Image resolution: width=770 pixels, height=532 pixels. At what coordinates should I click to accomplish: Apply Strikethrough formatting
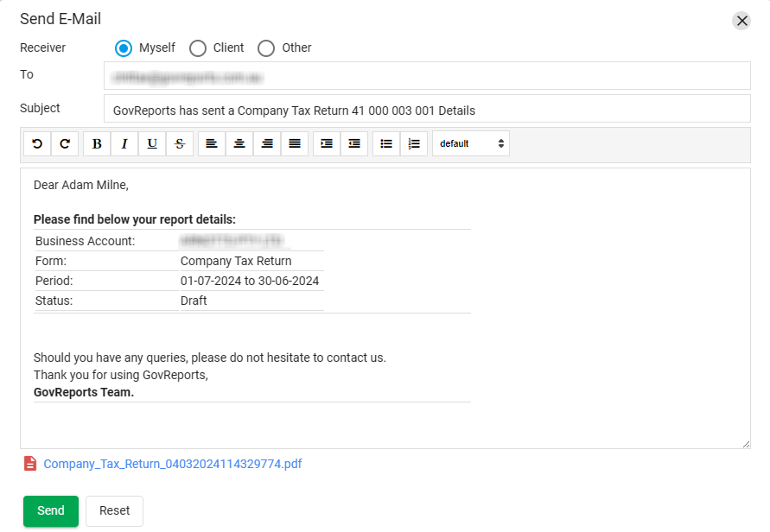coord(180,144)
